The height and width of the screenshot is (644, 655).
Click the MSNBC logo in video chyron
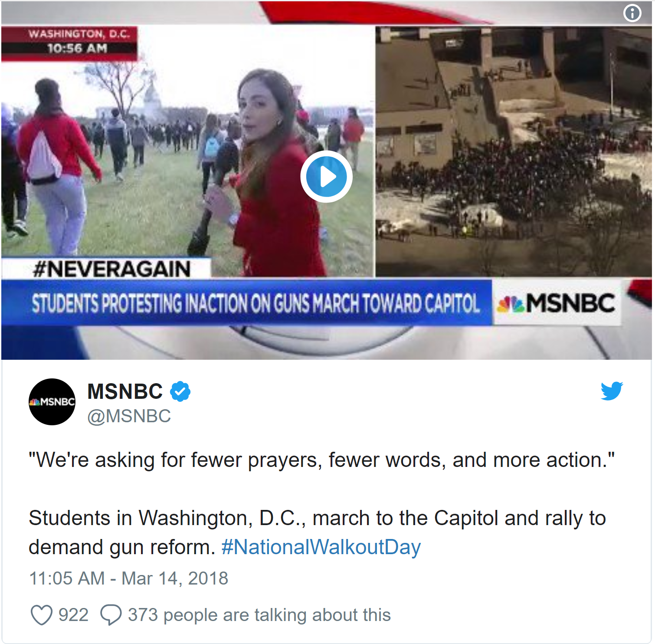[x=557, y=303]
